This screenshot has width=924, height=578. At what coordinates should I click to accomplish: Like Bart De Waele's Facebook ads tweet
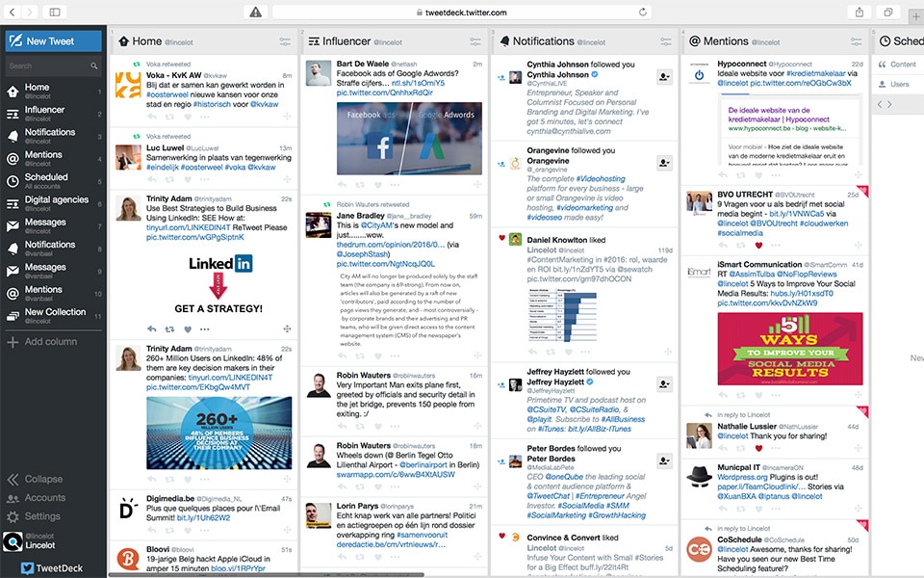pyautogui.click(x=377, y=185)
